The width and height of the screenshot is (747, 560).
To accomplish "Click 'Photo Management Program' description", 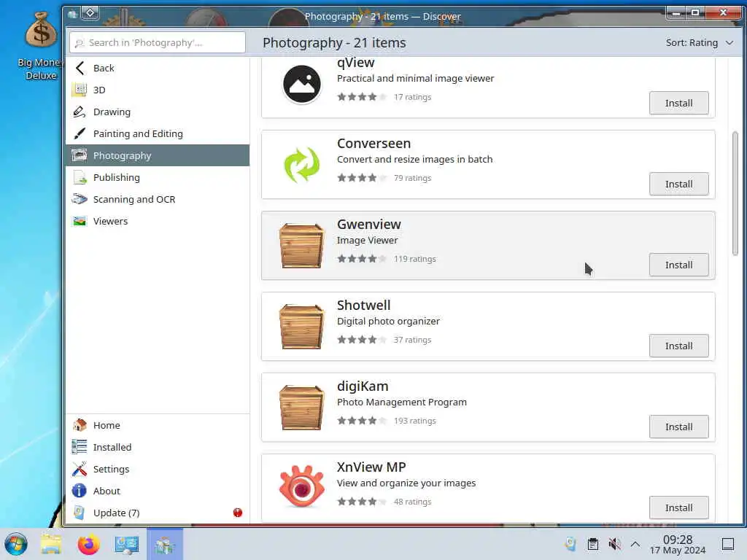I will [x=402, y=402].
